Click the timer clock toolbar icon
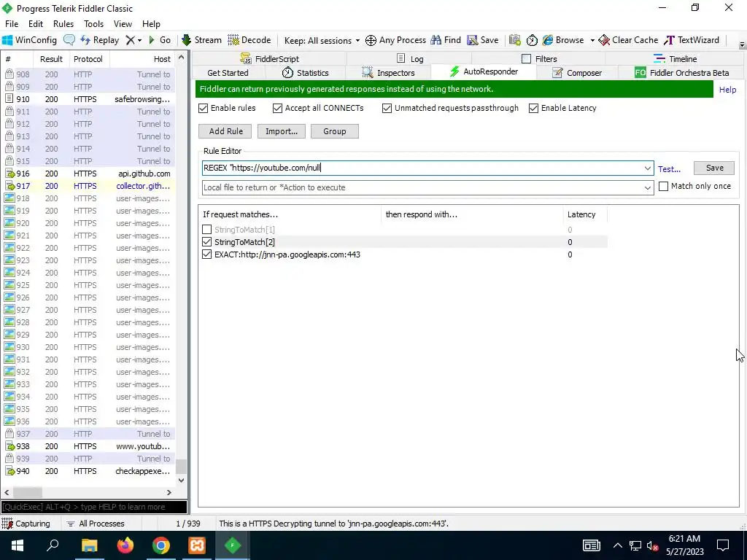 [532, 40]
